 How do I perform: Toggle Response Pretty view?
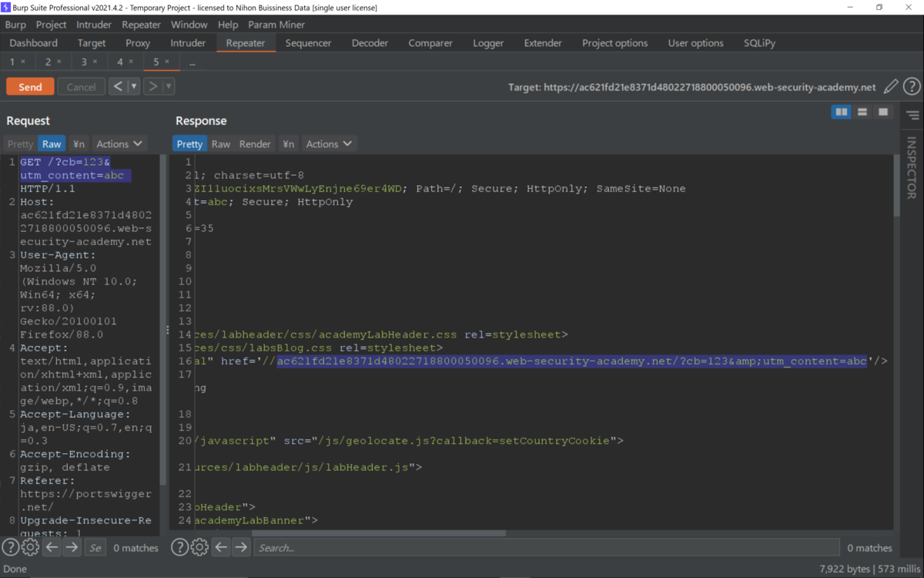point(189,144)
